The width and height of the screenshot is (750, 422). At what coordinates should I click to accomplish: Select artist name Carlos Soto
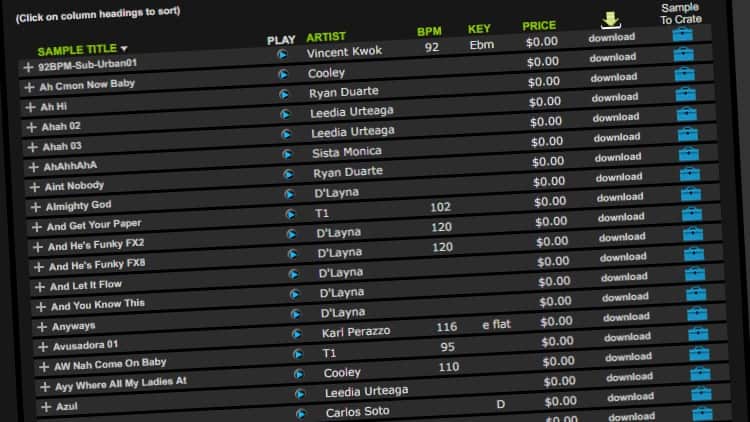pos(357,411)
